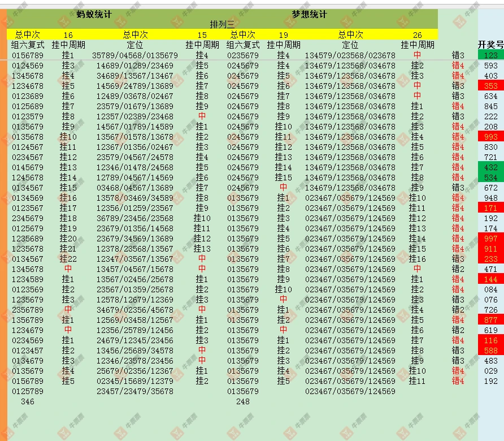This screenshot has height=441, width=504.
Task: Click the red cell with number 993
Action: [x=490, y=137]
